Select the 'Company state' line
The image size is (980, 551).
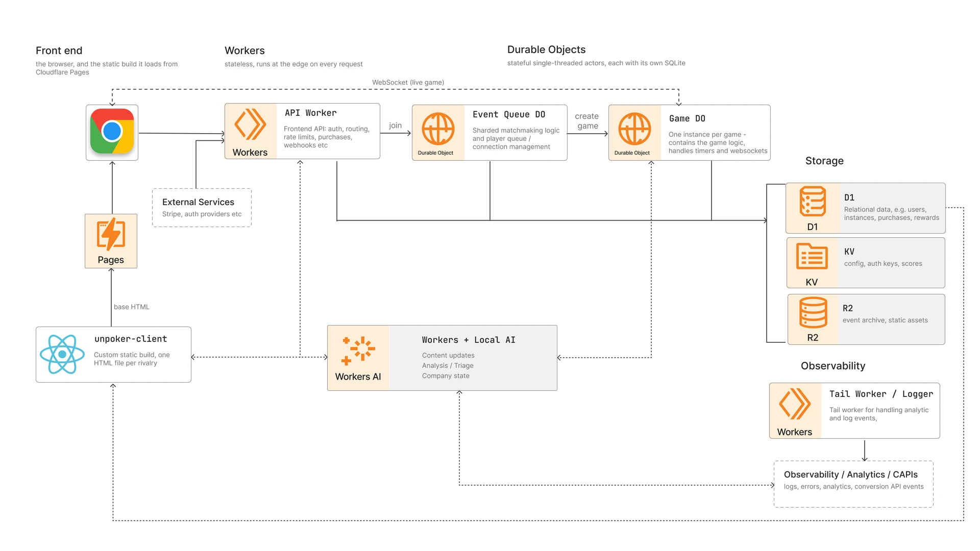point(446,375)
